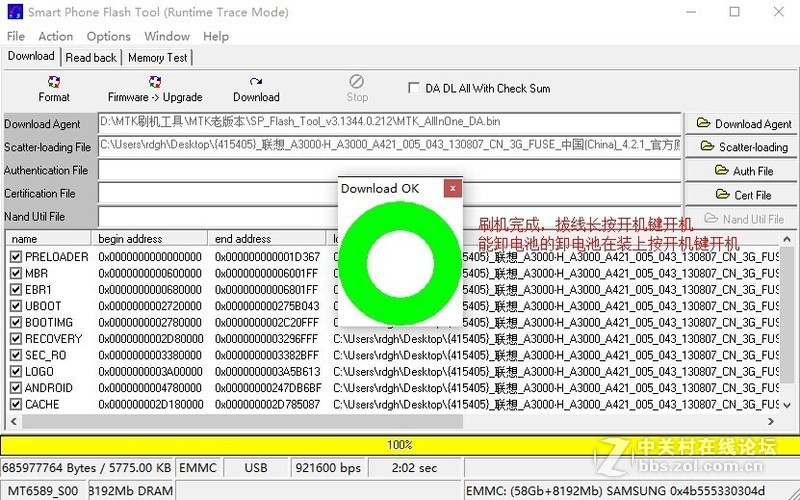The image size is (800, 500).
Task: Click the USB status bar cell
Action: tap(256, 468)
